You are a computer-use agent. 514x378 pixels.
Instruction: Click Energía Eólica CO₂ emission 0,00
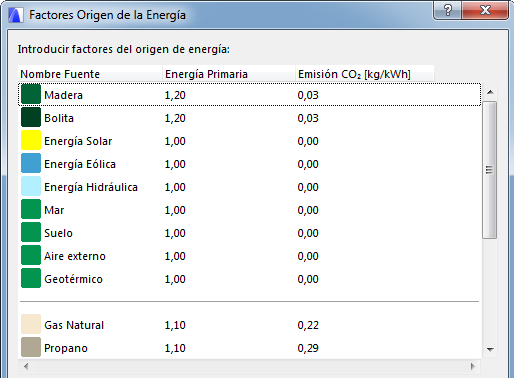pyautogui.click(x=308, y=164)
